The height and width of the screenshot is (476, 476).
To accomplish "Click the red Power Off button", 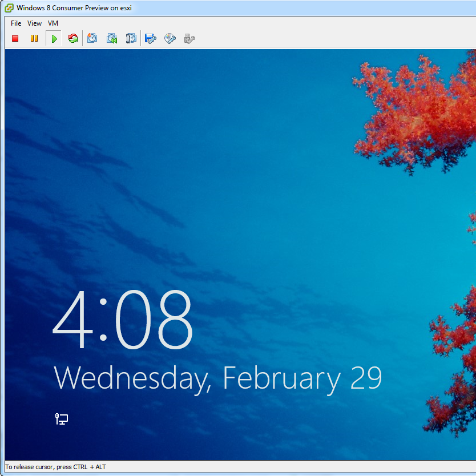I will tap(15, 39).
